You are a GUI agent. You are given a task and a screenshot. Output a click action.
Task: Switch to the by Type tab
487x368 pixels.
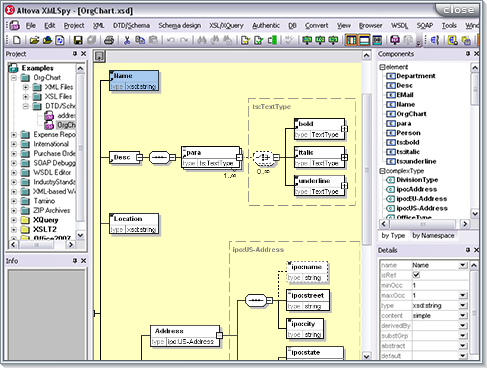coord(393,235)
